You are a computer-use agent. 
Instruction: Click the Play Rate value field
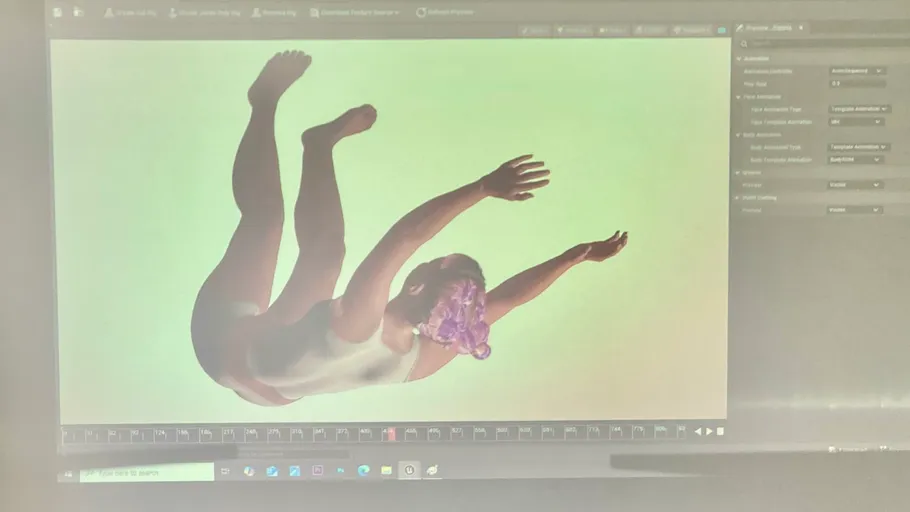(857, 84)
